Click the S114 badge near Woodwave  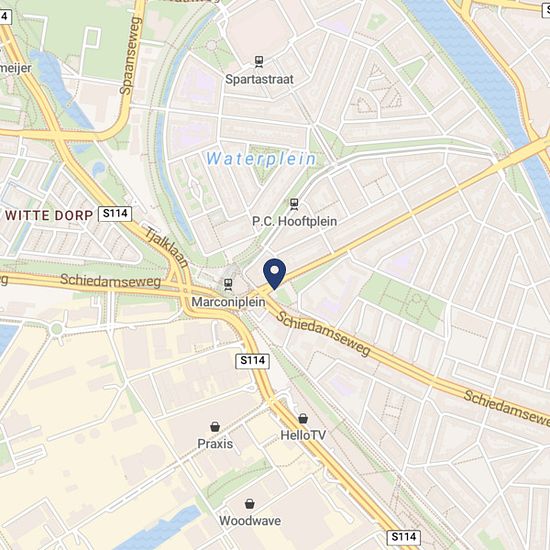tap(403, 537)
